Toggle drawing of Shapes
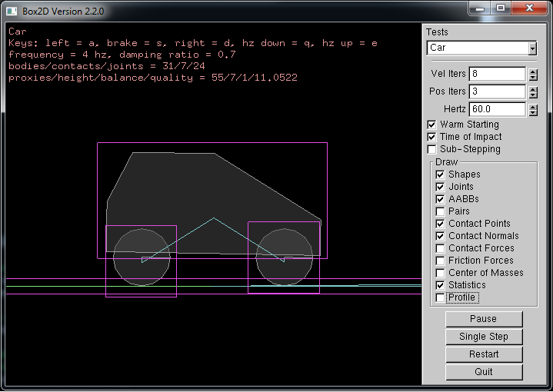The height and width of the screenshot is (392, 553). (x=441, y=174)
